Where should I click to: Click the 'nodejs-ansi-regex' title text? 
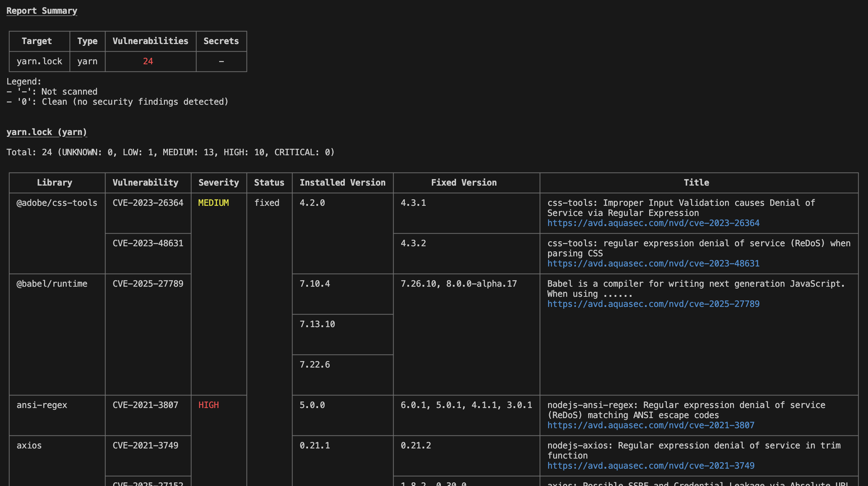point(686,410)
